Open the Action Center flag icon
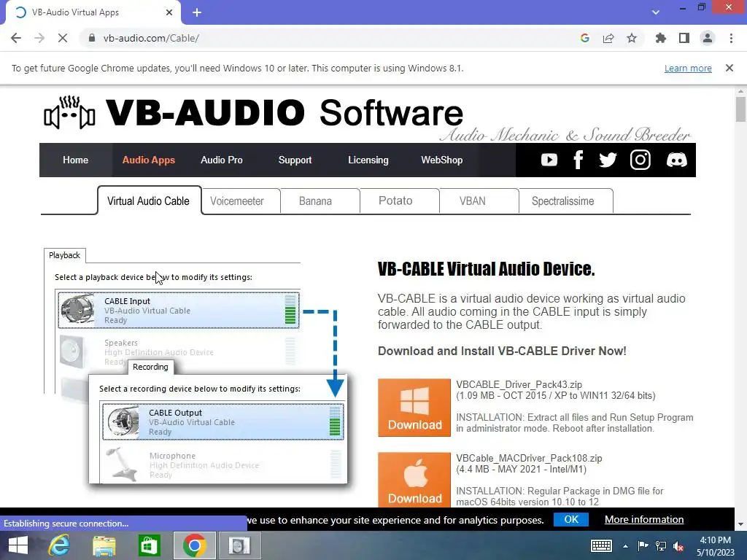The width and height of the screenshot is (747, 560). [x=643, y=545]
